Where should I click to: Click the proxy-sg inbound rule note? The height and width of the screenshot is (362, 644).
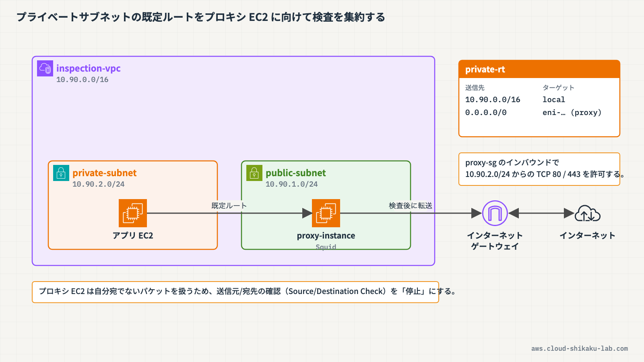tap(539, 169)
